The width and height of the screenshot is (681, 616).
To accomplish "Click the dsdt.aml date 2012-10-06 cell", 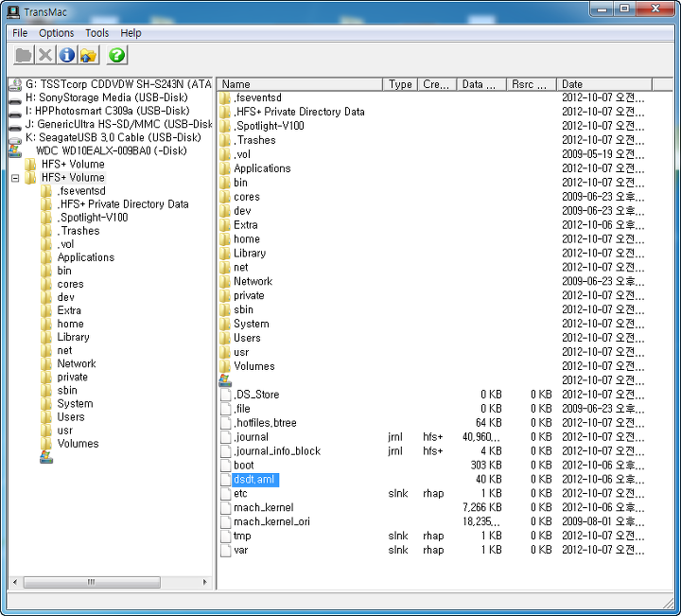I will point(602,479).
